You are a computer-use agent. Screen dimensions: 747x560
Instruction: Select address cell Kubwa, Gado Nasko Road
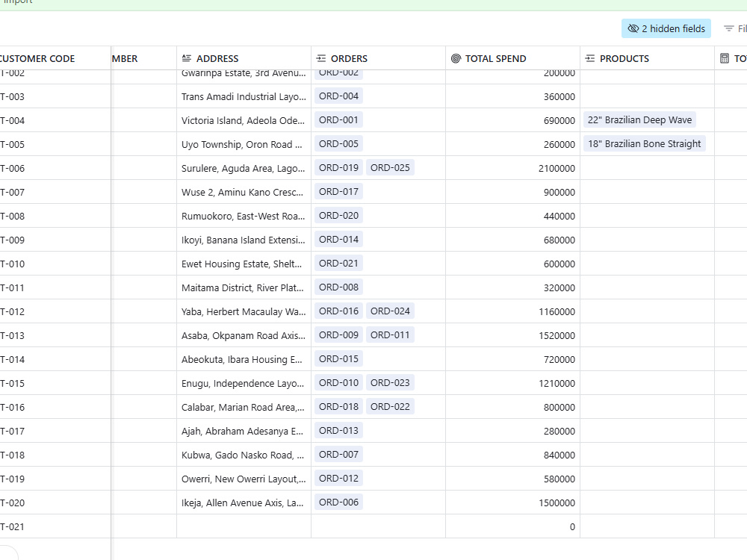pos(244,455)
